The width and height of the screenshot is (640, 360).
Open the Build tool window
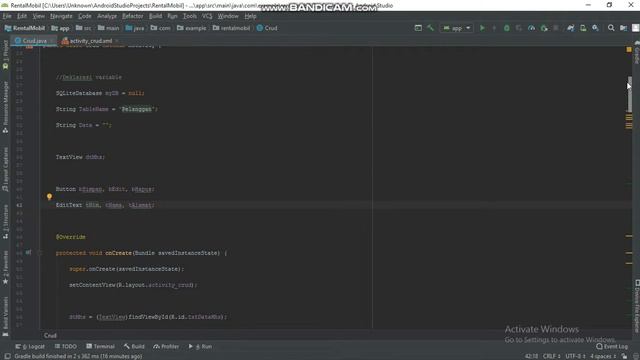[x=134, y=347]
